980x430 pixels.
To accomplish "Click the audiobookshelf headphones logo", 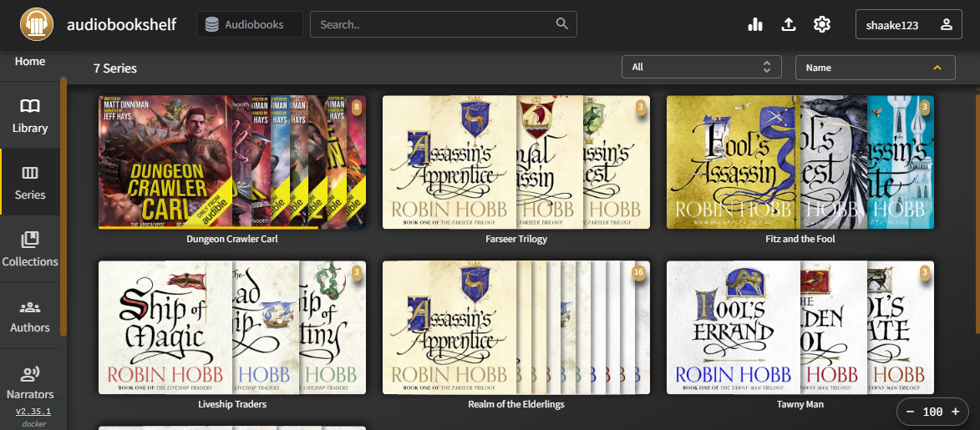I will pos(36,24).
